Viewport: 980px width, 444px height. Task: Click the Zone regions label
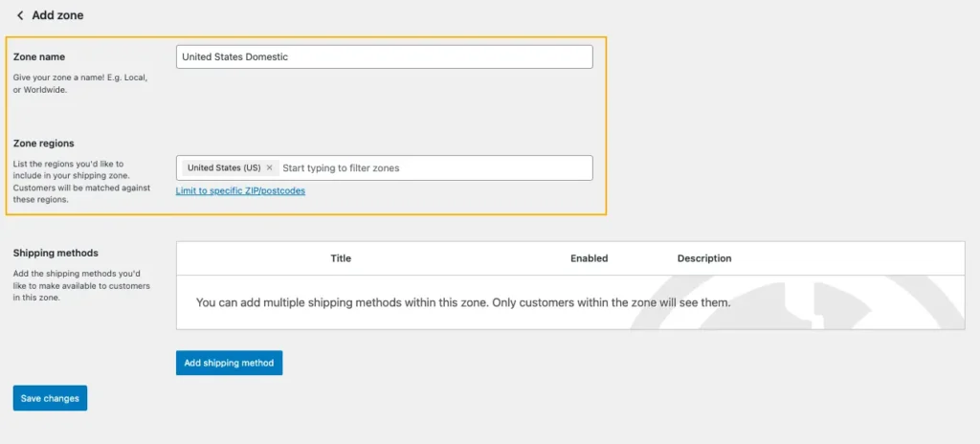(44, 144)
